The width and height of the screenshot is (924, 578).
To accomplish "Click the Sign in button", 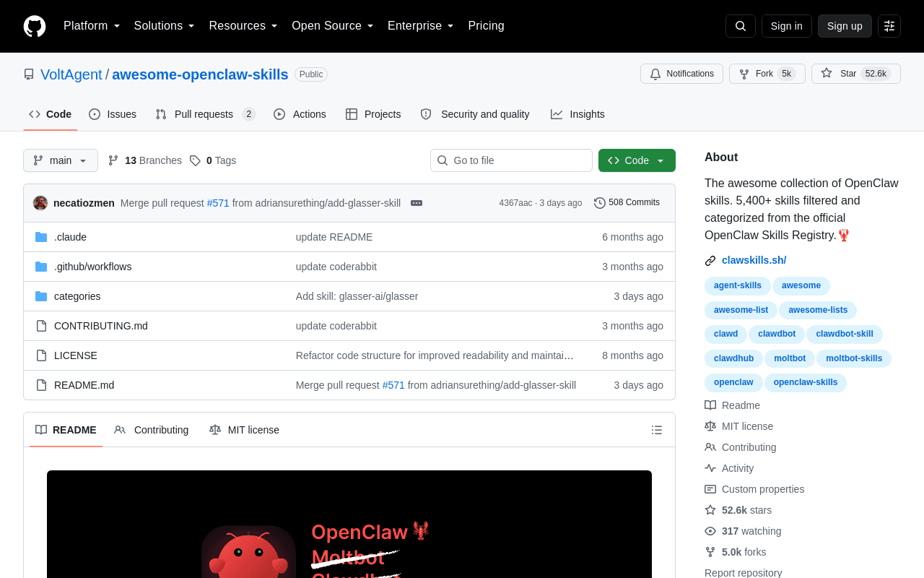I will [787, 26].
